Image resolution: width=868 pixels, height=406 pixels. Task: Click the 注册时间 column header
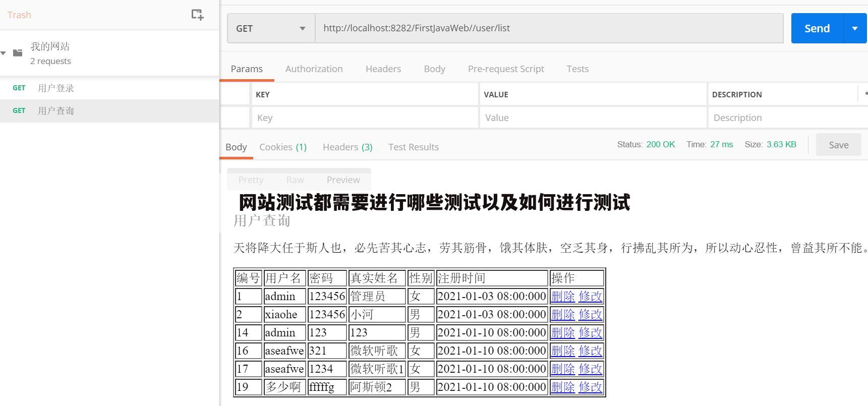492,278
